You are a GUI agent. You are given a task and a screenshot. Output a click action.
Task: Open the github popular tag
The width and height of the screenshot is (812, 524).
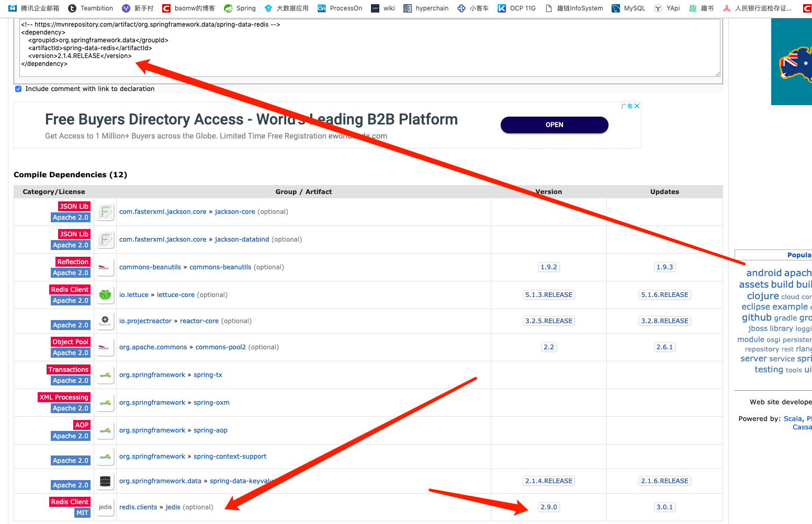757,317
